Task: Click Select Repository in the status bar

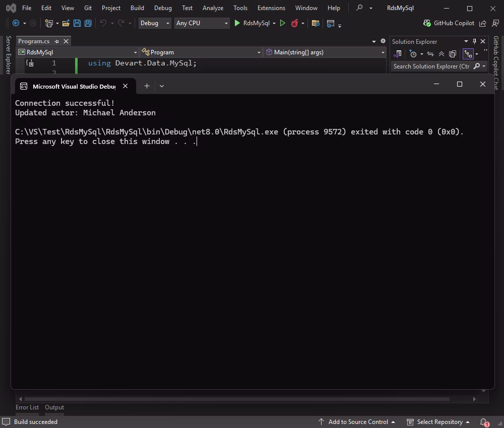Action: click(440, 422)
